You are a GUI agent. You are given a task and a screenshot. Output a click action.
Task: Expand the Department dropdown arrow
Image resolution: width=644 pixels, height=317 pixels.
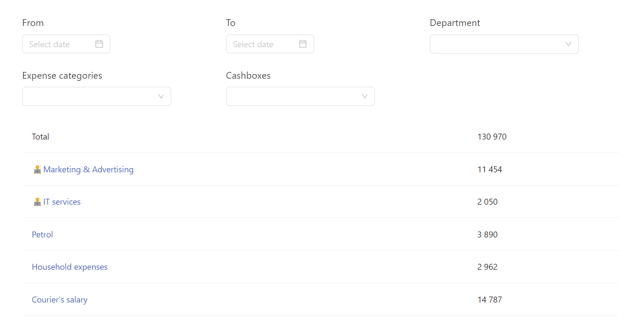click(x=568, y=44)
